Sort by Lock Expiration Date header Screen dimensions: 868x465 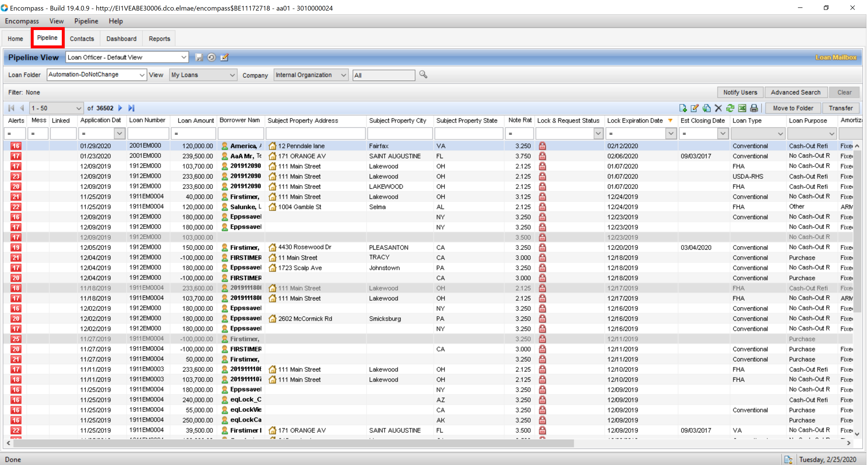coord(635,121)
